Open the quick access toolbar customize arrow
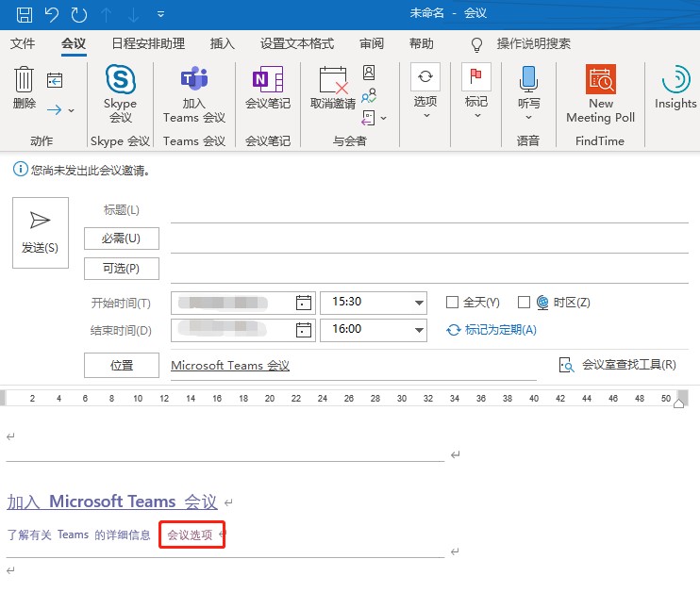The width and height of the screenshot is (700, 592). click(x=160, y=14)
